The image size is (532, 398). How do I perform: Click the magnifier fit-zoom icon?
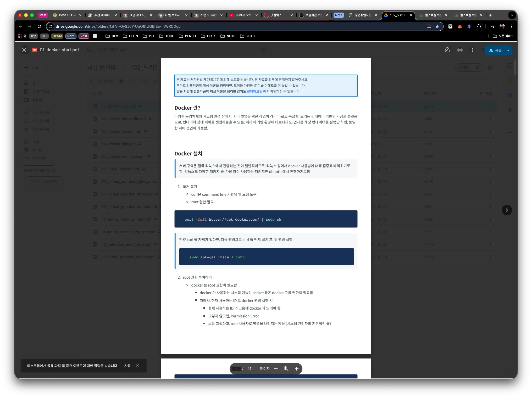click(x=286, y=369)
